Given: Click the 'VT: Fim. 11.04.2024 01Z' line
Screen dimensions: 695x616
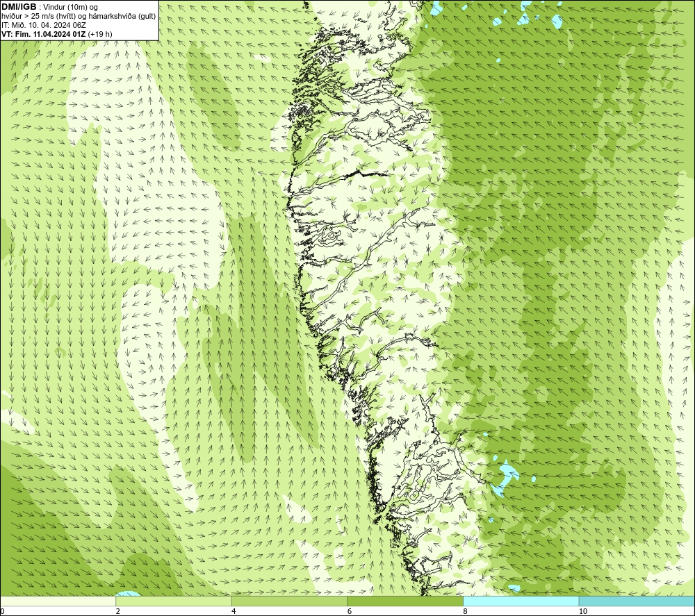Looking at the screenshot, I should [44, 33].
